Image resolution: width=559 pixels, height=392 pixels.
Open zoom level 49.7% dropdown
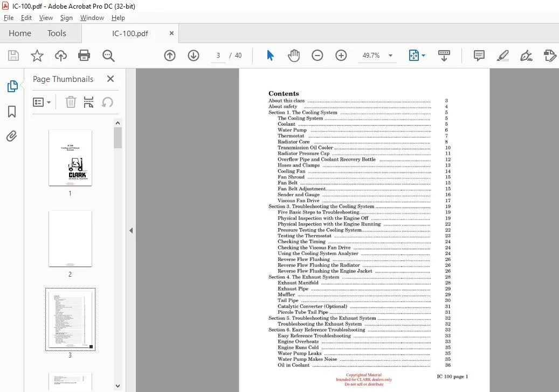[x=391, y=56]
